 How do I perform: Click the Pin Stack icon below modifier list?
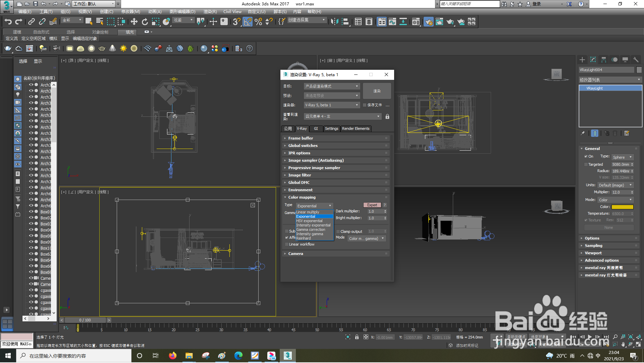583,134
